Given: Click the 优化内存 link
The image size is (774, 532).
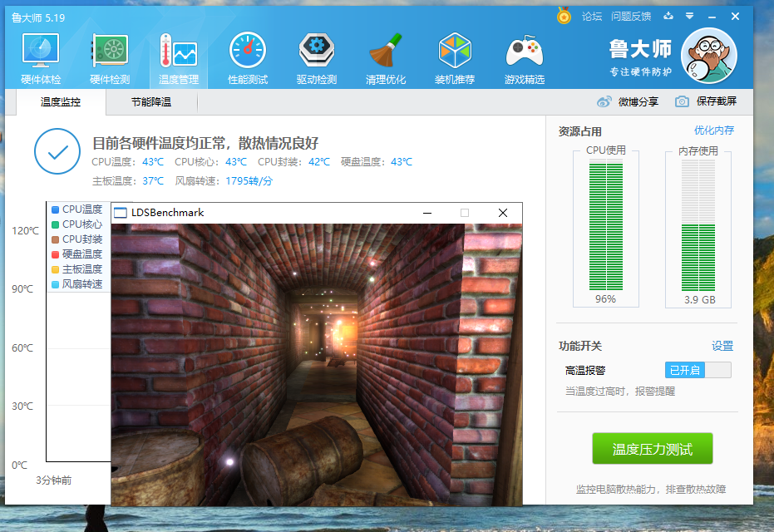Looking at the screenshot, I should coord(714,131).
